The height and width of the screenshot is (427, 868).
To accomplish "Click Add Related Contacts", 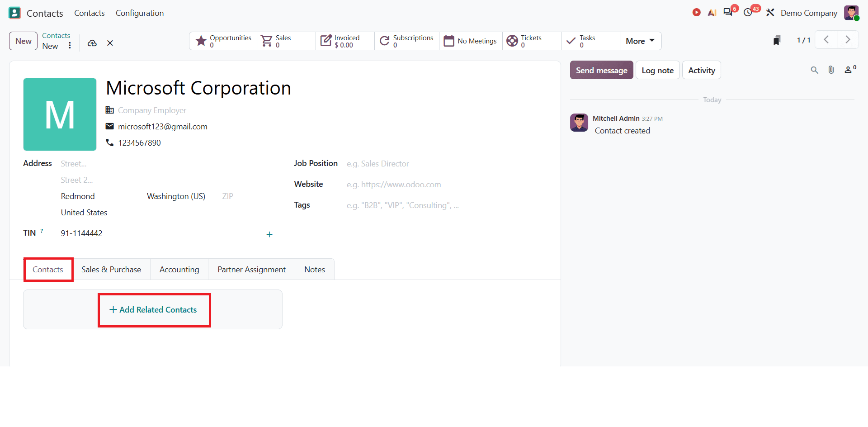I will coord(153,310).
